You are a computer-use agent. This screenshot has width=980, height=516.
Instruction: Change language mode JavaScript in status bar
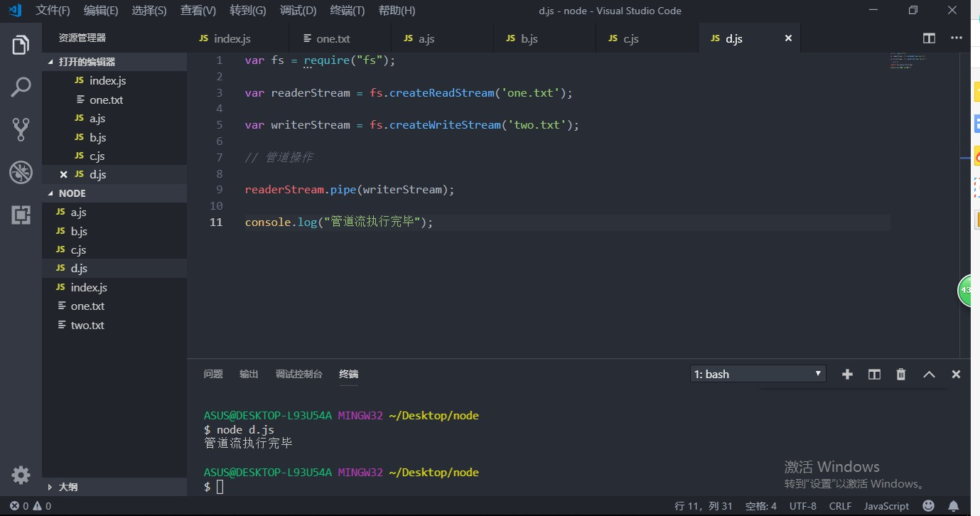tap(886, 506)
